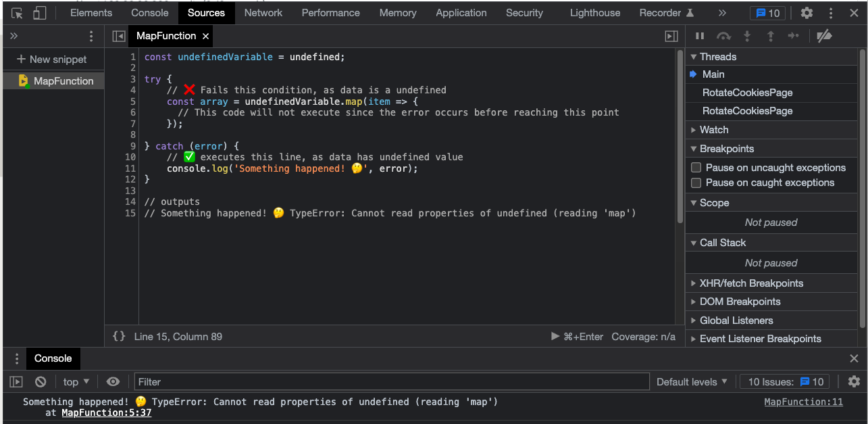Open the Default levels dropdown
Image resolution: width=868 pixels, height=424 pixels.
click(x=692, y=382)
